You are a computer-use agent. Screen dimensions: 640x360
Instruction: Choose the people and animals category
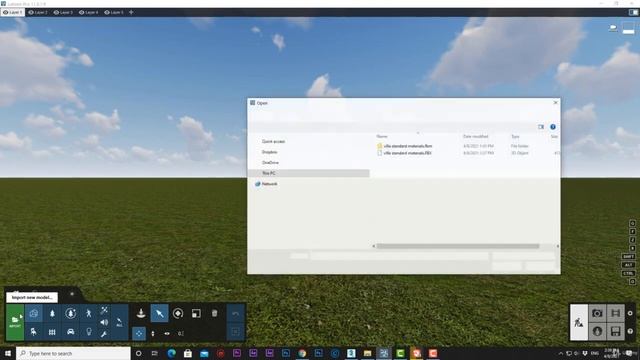[89, 313]
